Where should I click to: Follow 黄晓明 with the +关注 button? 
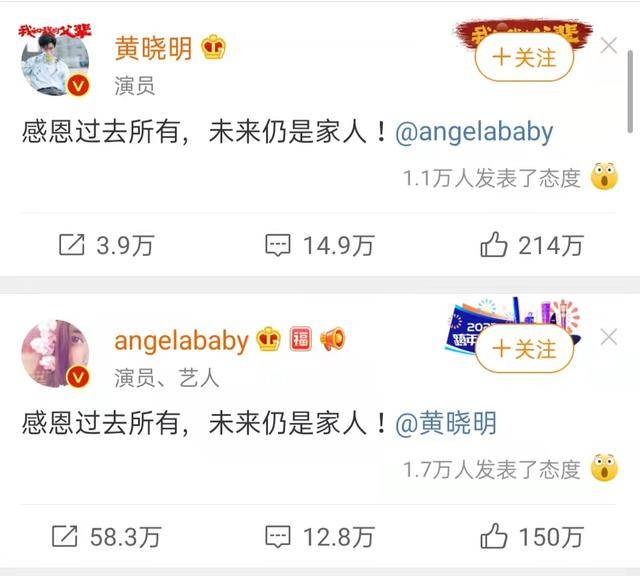pos(524,58)
